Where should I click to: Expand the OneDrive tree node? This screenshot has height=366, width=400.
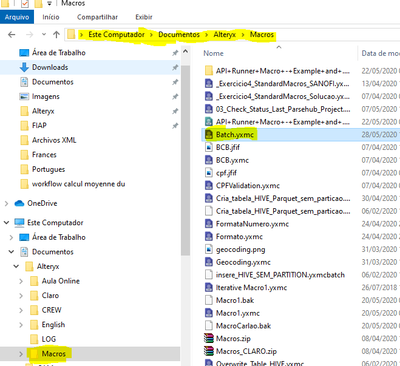(6, 203)
